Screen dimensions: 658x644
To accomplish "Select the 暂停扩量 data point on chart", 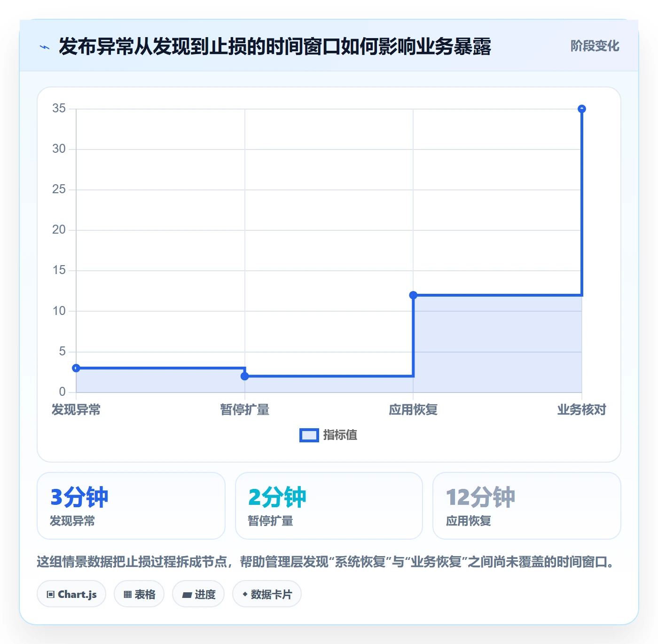I will tap(244, 376).
